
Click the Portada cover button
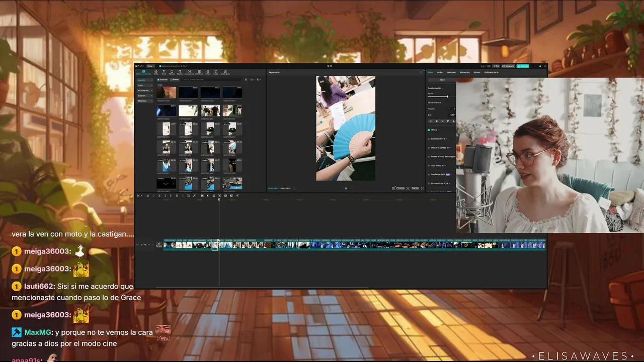click(159, 245)
